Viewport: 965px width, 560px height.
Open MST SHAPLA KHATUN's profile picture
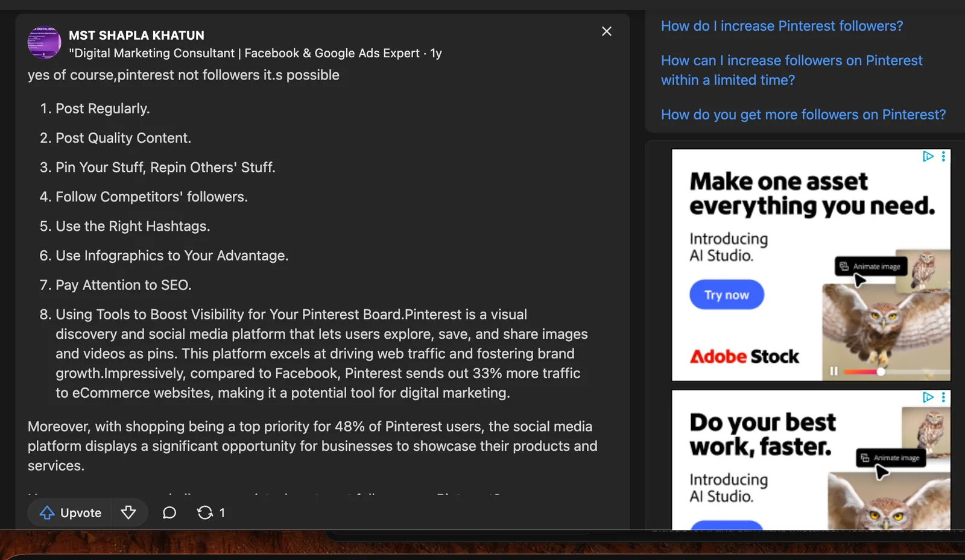point(44,43)
